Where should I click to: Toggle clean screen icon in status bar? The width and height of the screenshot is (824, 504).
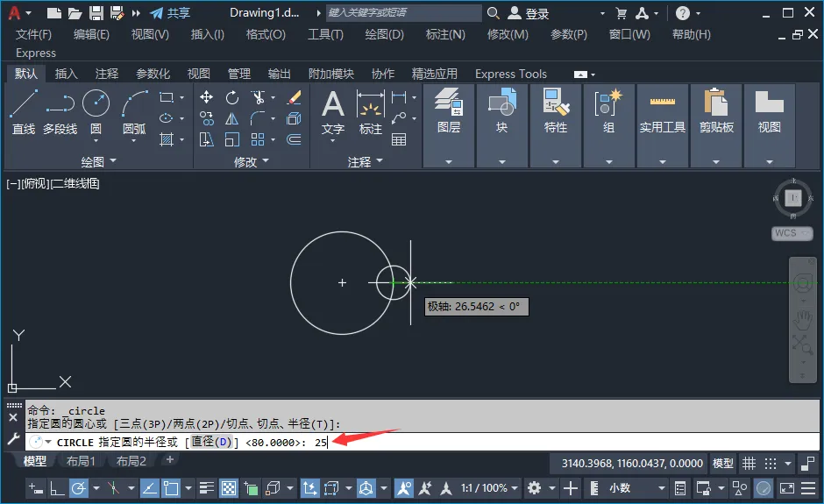click(787, 489)
